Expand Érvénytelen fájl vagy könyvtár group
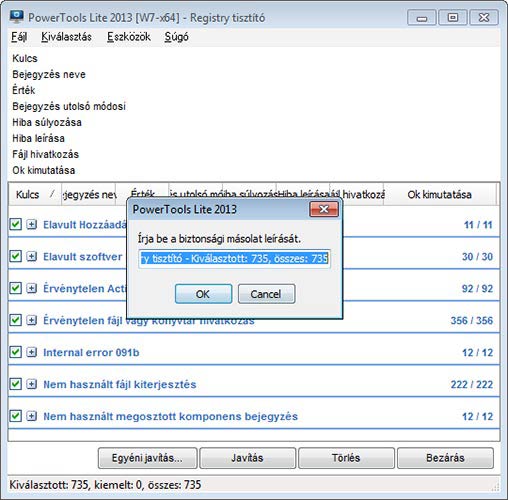 [x=32, y=320]
